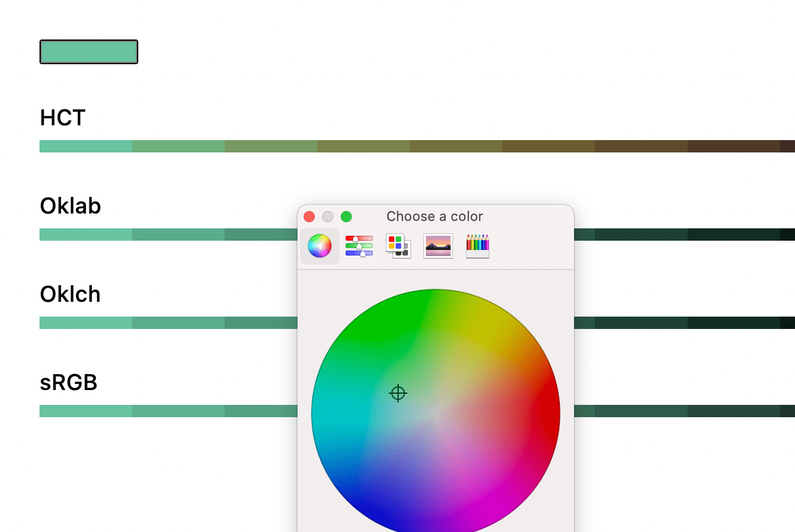
Task: Click the Oklch heading text
Action: tap(70, 294)
